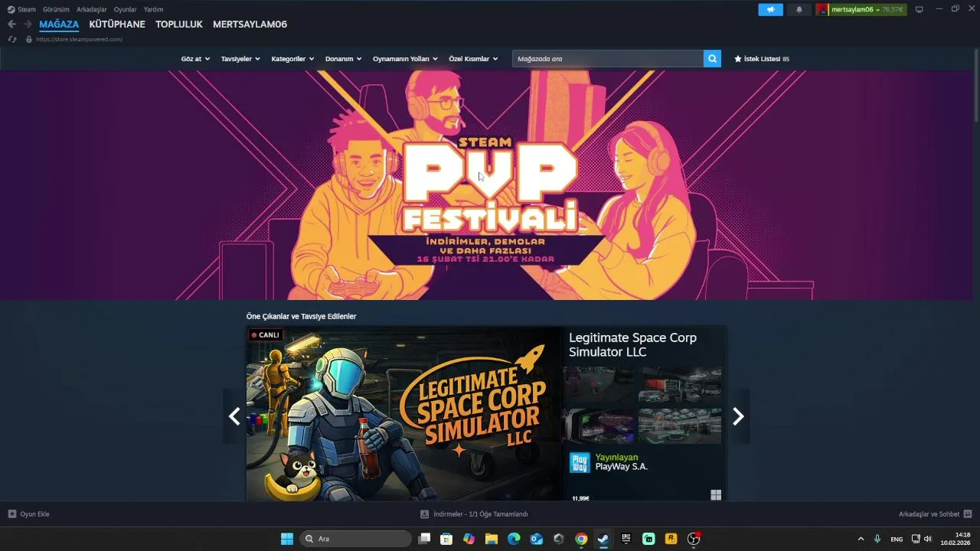The image size is (980, 551).
Task: Click the ENG language indicator
Action: [897, 539]
